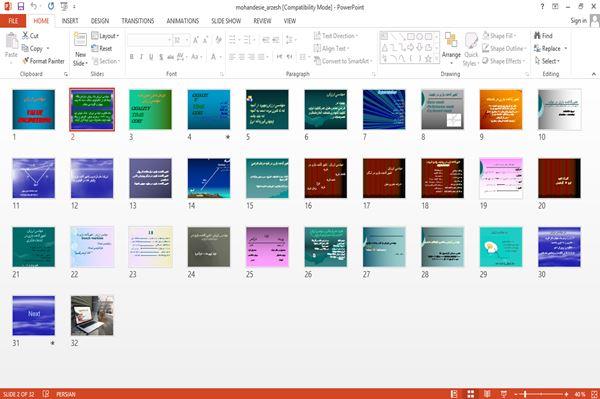Click the Save icon in quick access toolbar

pos(21,6)
